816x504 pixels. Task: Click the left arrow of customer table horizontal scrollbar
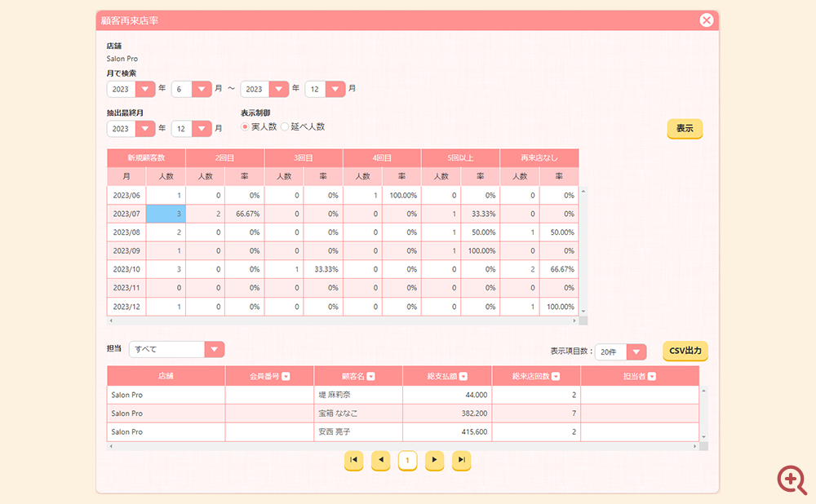pyautogui.click(x=111, y=446)
